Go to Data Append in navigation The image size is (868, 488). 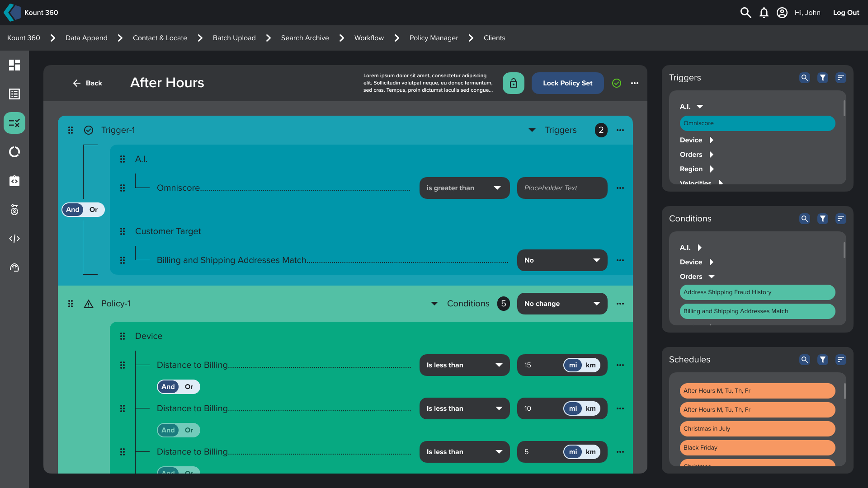tap(86, 38)
